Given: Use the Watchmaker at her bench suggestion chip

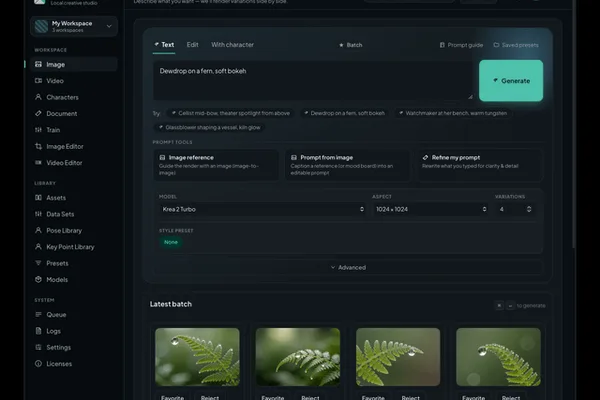Looking at the screenshot, I should click(x=453, y=113).
